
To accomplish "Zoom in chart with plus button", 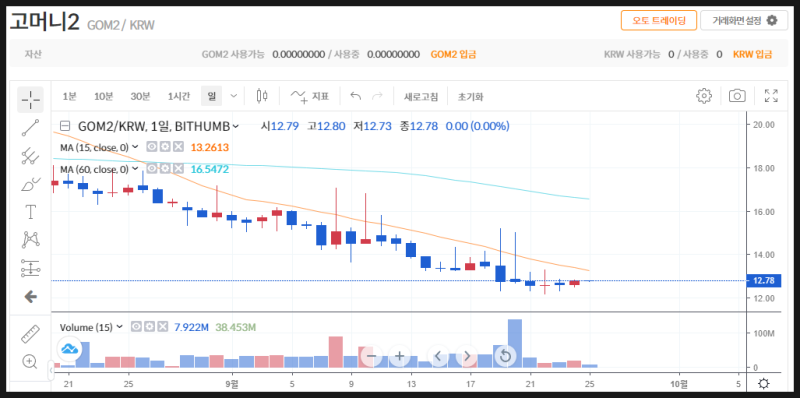I will pos(399,356).
